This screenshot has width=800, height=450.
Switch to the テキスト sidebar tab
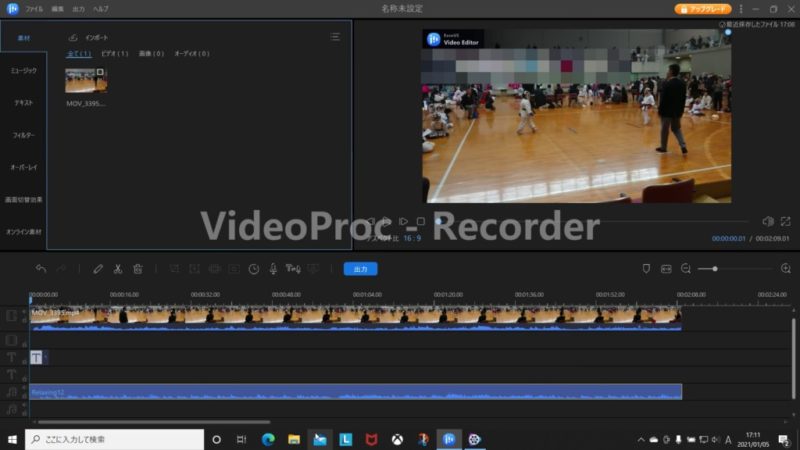click(x=23, y=103)
